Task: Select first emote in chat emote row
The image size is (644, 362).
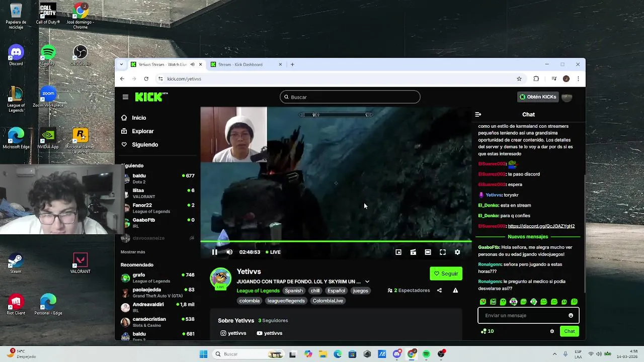Action: click(x=483, y=302)
